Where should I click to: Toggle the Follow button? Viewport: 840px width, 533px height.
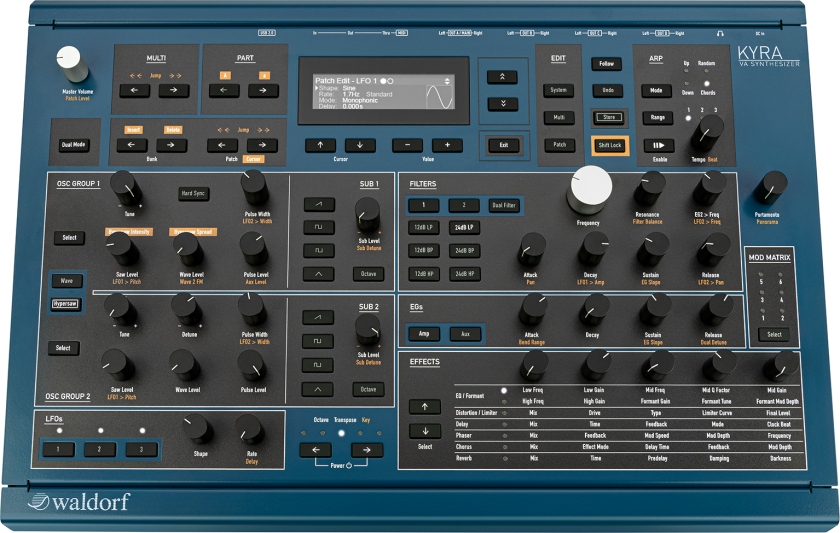606,64
